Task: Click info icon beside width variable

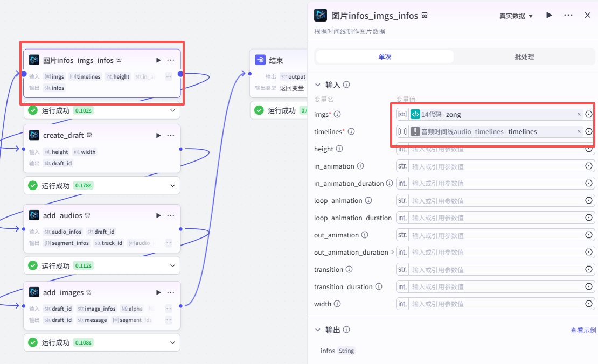Action: (x=337, y=304)
